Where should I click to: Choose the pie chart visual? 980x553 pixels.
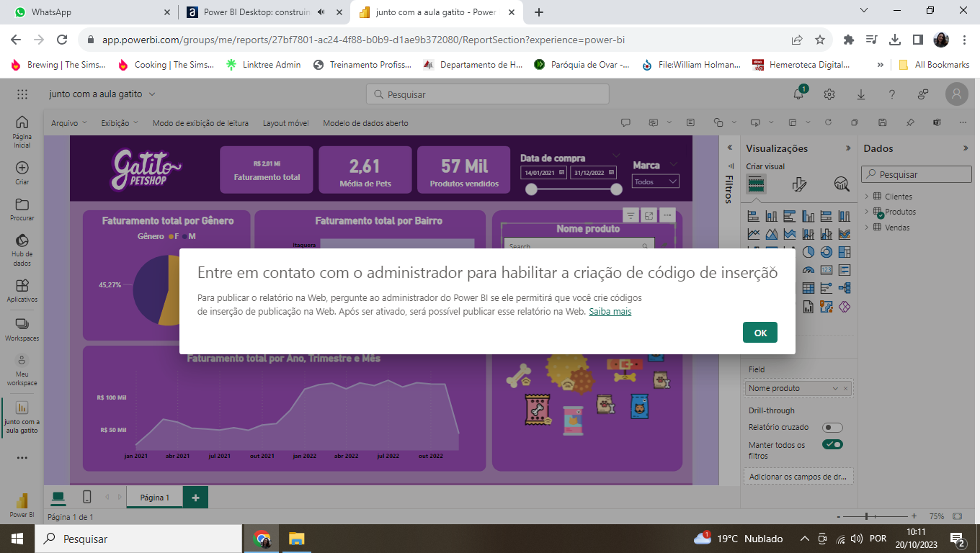[x=808, y=252]
